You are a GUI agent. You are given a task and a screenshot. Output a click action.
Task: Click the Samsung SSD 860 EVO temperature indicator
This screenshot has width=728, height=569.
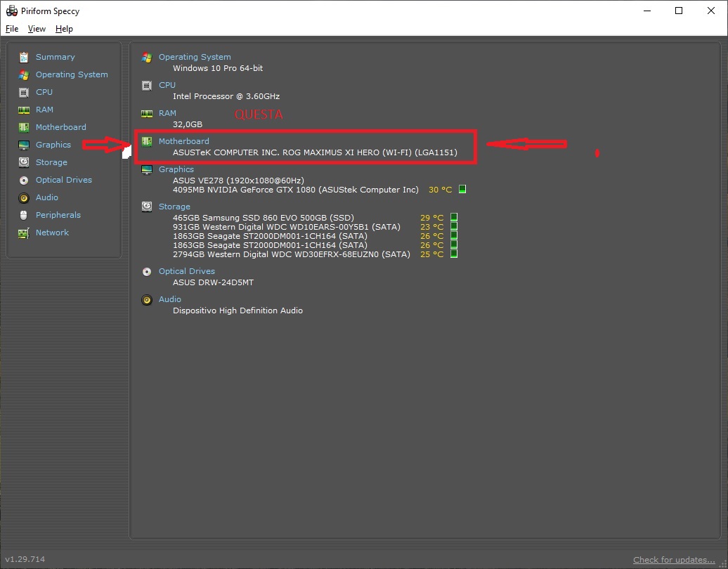[x=454, y=217]
